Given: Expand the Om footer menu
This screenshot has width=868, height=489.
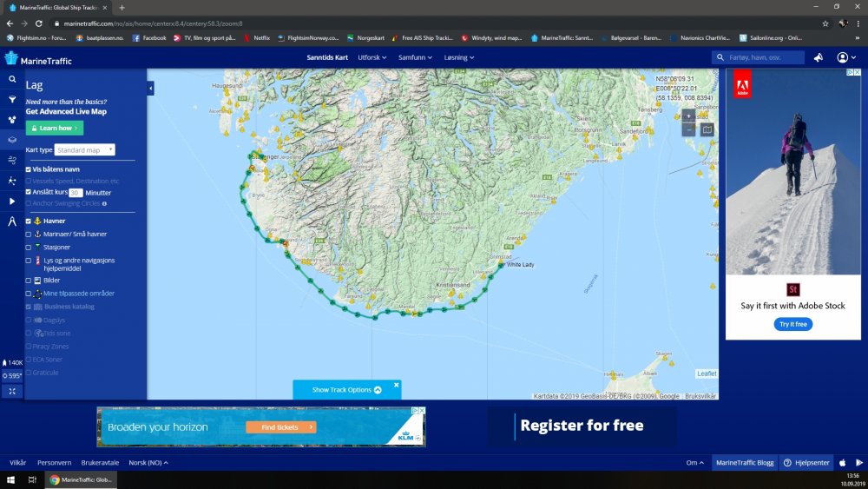Looking at the screenshot, I should coord(694,462).
